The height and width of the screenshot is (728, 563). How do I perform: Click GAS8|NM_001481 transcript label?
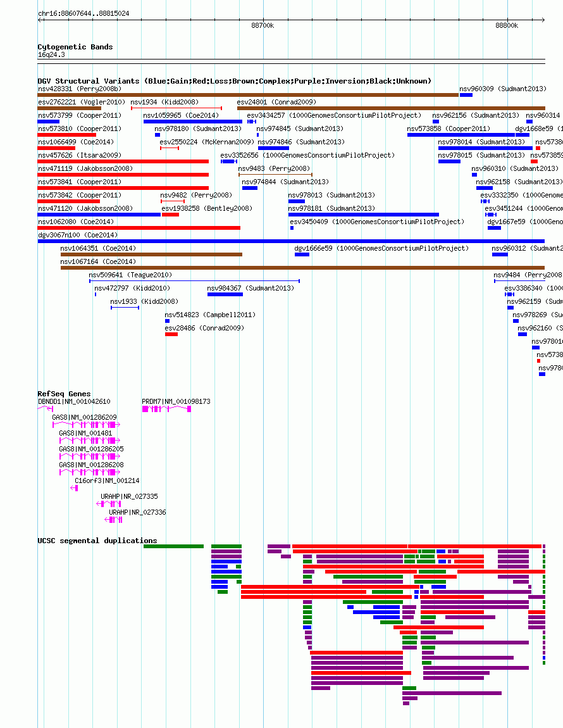click(86, 433)
